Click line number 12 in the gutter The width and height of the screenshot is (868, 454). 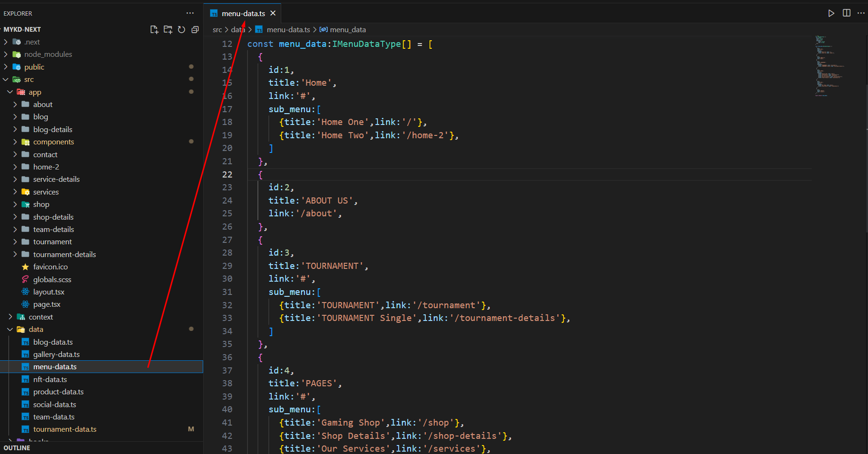pyautogui.click(x=227, y=44)
